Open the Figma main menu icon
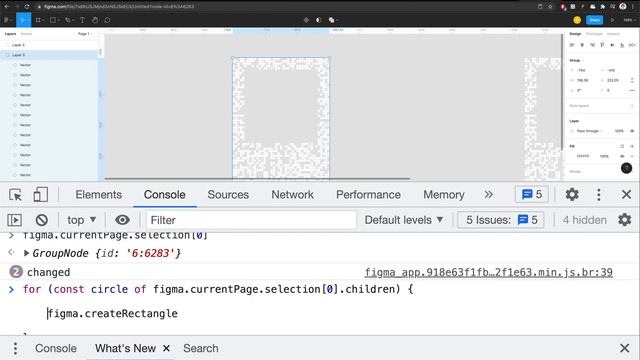This screenshot has height=360, width=640. 7,20
